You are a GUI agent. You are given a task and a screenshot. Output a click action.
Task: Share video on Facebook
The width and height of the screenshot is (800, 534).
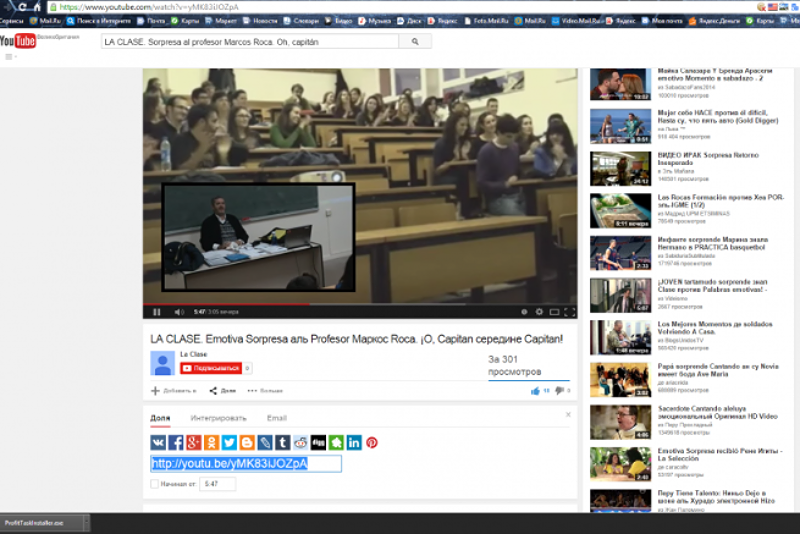pos(176,442)
